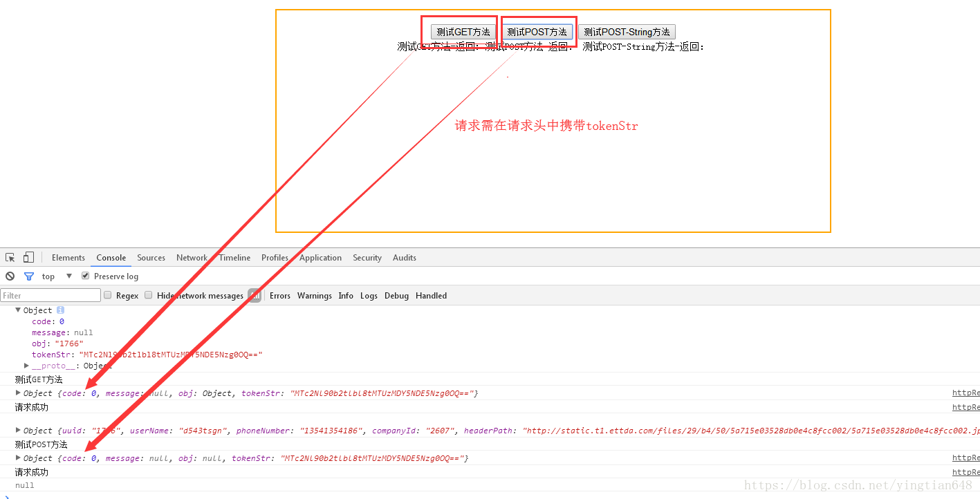
Task: Enable the Regex checkbox
Action: [108, 295]
